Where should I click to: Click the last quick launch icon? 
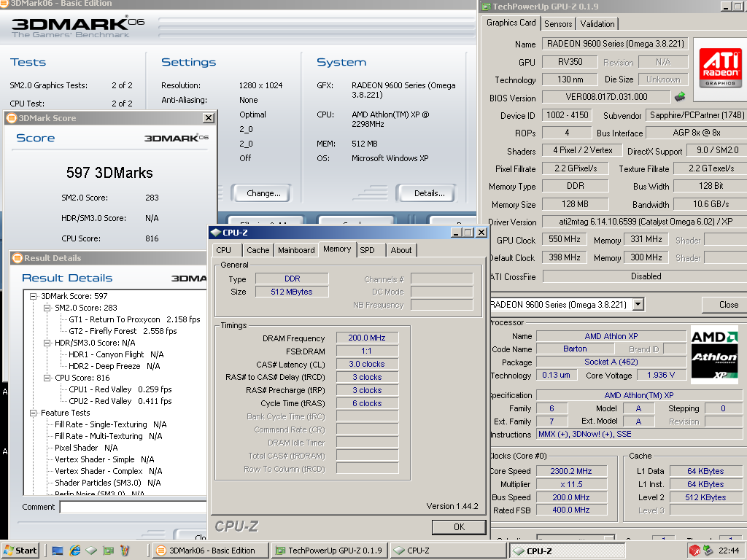125,551
